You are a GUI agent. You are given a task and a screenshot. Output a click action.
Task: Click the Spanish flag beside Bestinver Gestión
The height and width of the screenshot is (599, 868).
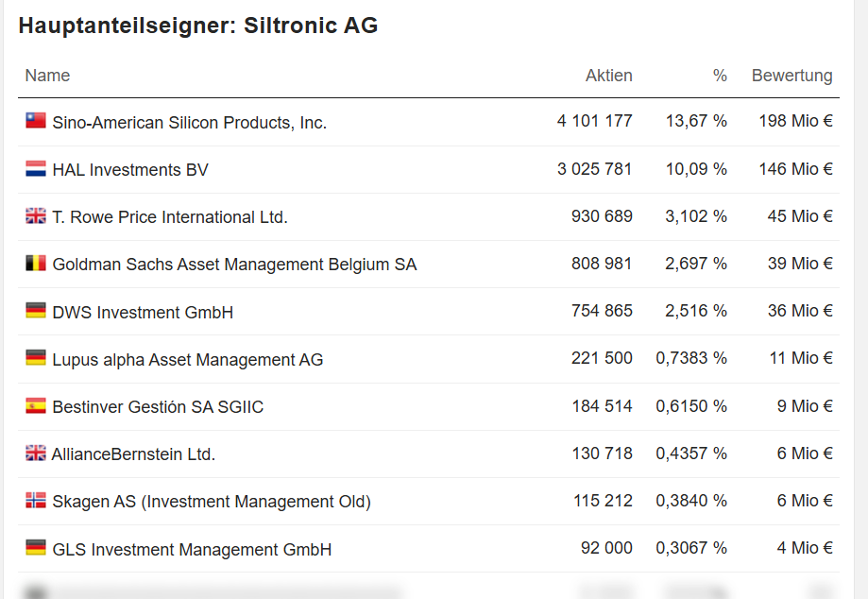pos(36,406)
